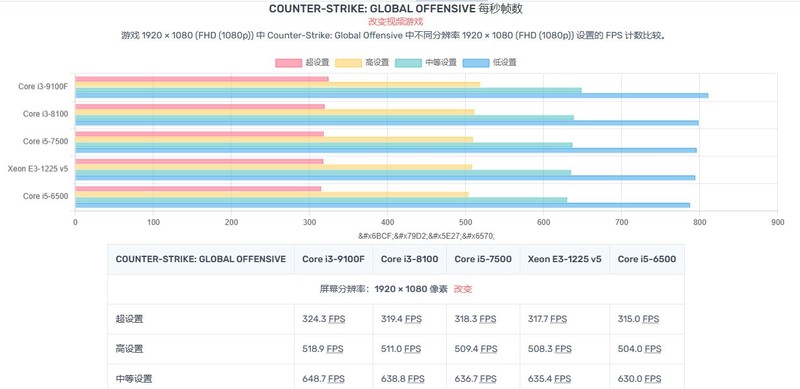Click the 508.3 FPS cell
The height and width of the screenshot is (389, 800).
tap(565, 349)
